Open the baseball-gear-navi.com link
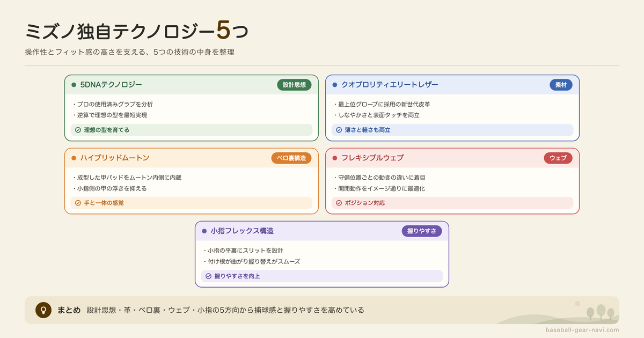The width and height of the screenshot is (644, 338). [582, 330]
